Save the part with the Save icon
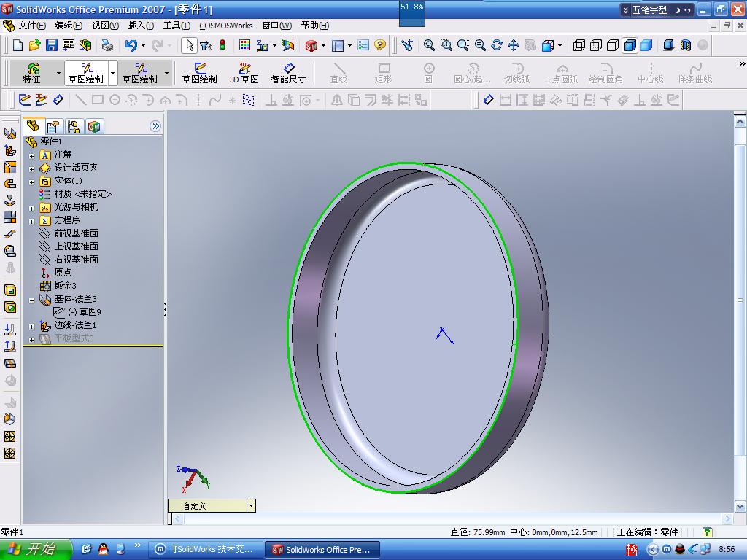Screen dimensions: 747x560 [52, 45]
